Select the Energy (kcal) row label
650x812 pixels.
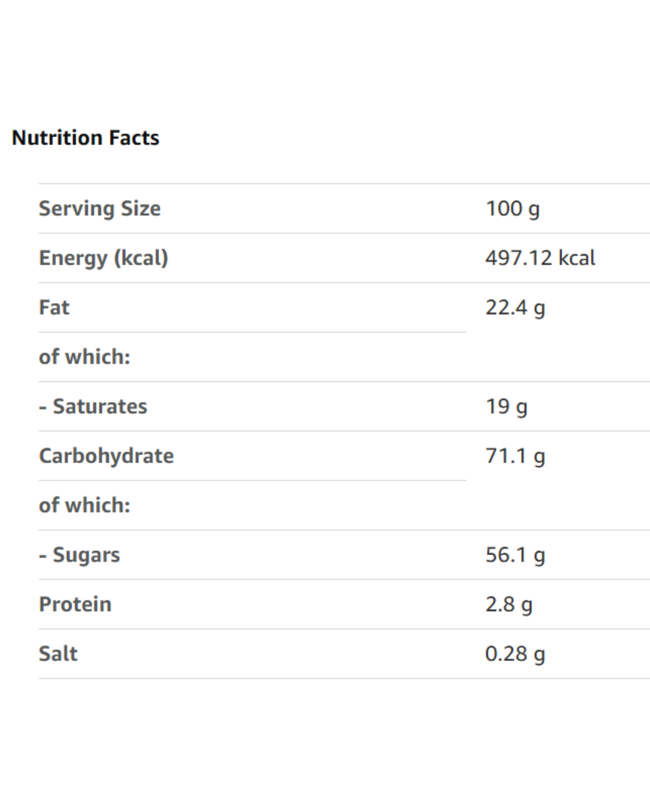(104, 258)
